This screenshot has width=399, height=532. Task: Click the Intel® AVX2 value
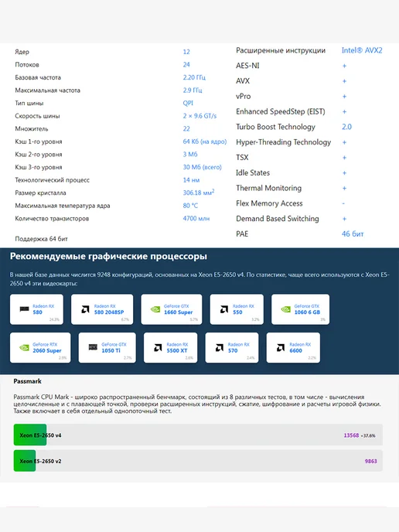point(362,50)
